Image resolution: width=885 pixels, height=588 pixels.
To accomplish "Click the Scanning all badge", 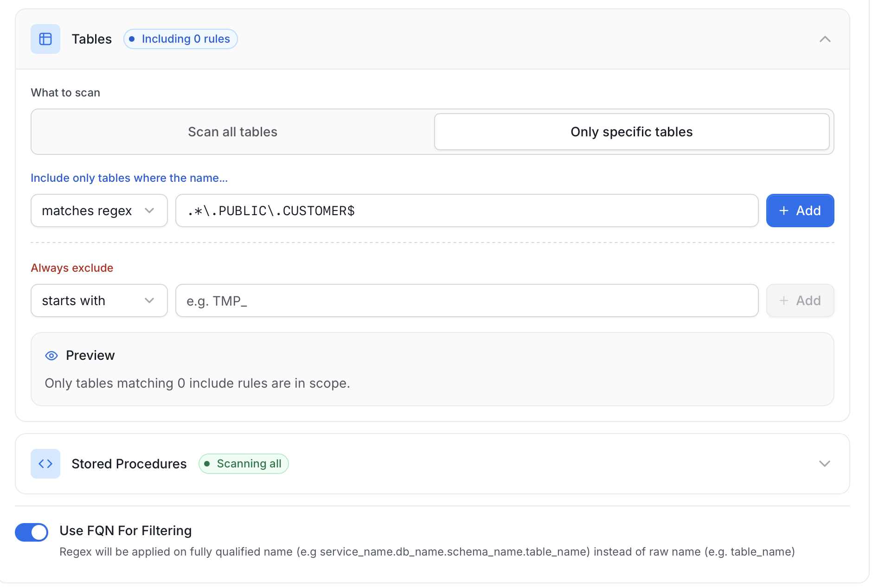I will tap(244, 464).
